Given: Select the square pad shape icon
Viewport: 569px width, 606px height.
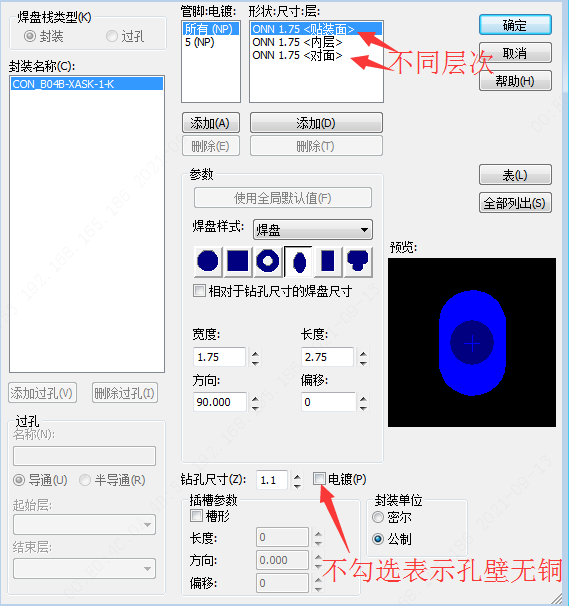Looking at the screenshot, I should (238, 261).
